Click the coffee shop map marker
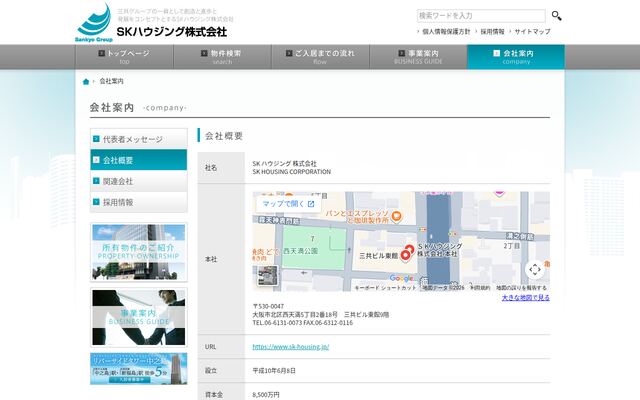 pyautogui.click(x=396, y=216)
